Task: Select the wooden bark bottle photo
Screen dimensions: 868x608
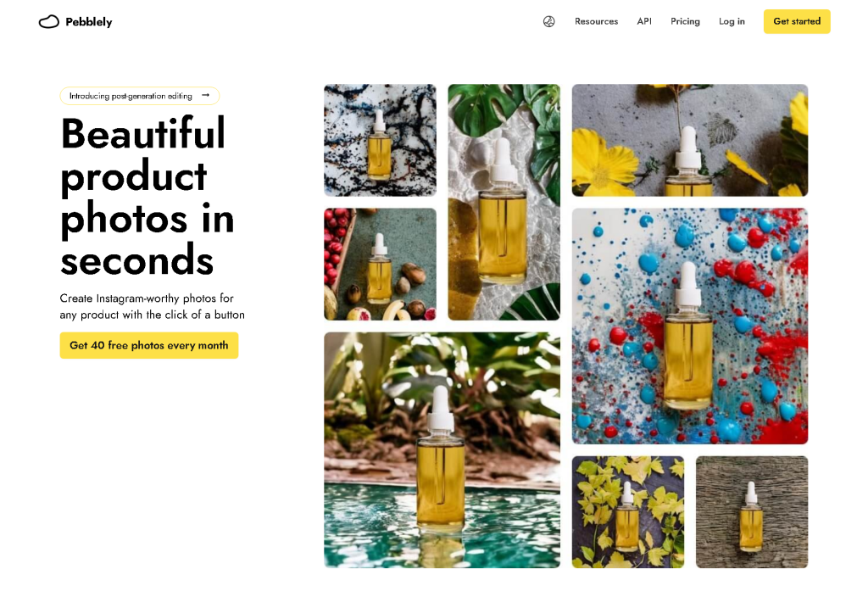Action: click(x=752, y=512)
